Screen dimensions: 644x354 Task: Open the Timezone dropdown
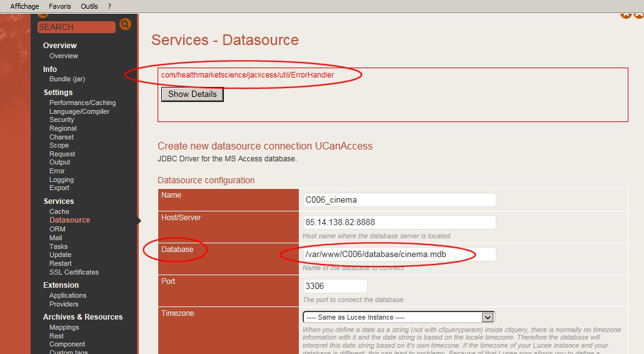pos(398,317)
